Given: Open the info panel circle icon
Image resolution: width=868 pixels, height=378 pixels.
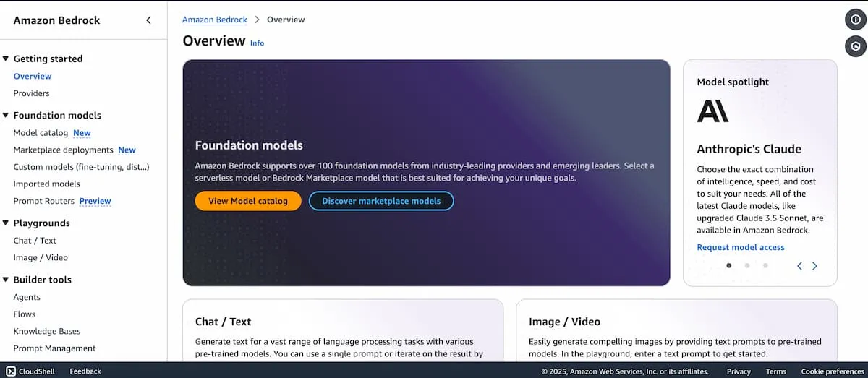Looking at the screenshot, I should click(856, 20).
